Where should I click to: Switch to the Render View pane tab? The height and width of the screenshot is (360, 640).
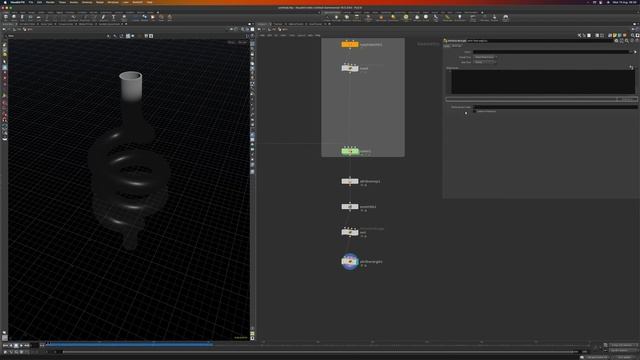click(46, 24)
